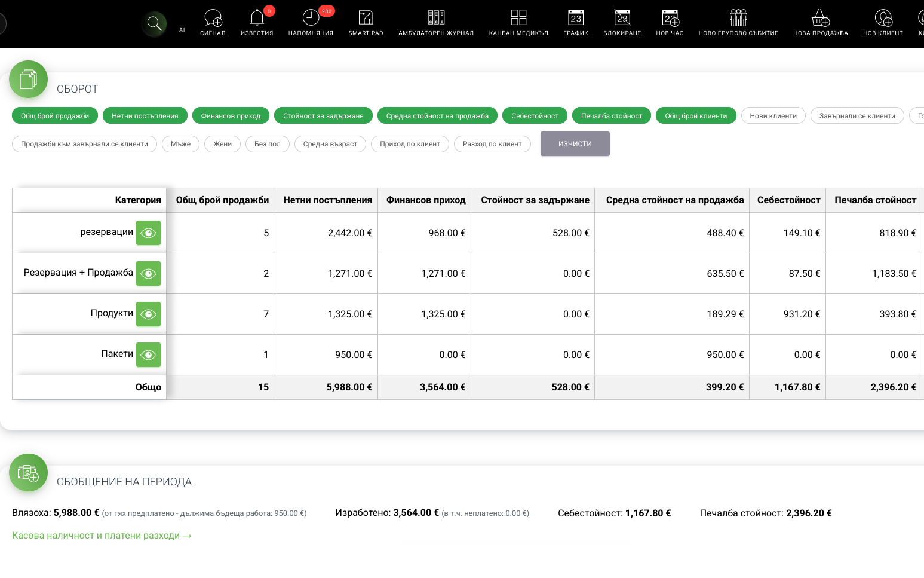Viewport: 924px width, 578px height.
Task: Toggle the Средна стойност на продажба chip
Action: [x=437, y=116]
